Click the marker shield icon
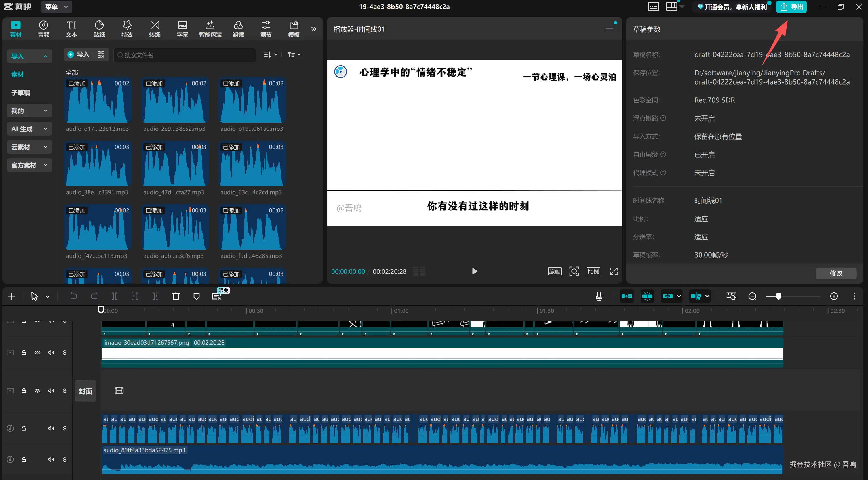 coord(197,296)
